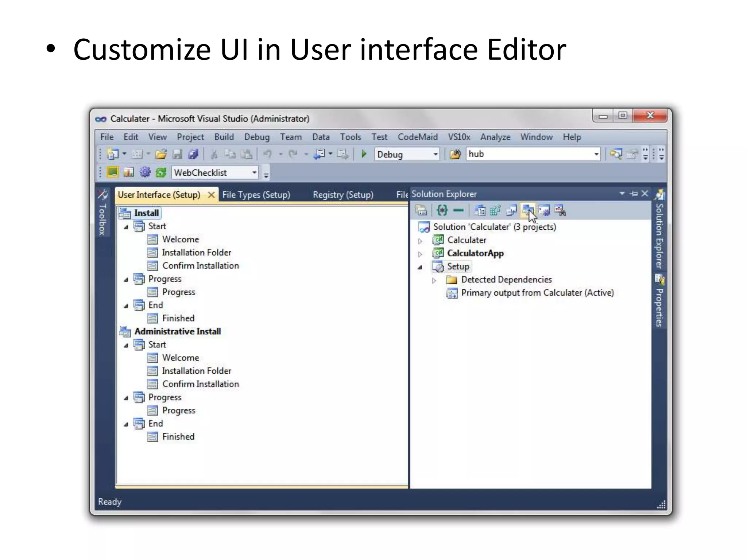
Task: Open the Toolbox side panel
Action: (x=102, y=213)
